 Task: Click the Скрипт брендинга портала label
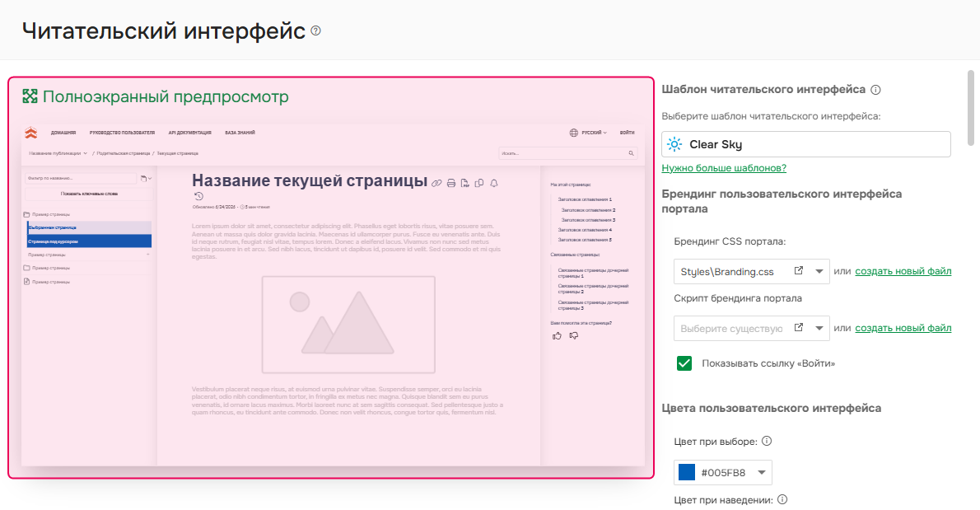[x=738, y=298]
